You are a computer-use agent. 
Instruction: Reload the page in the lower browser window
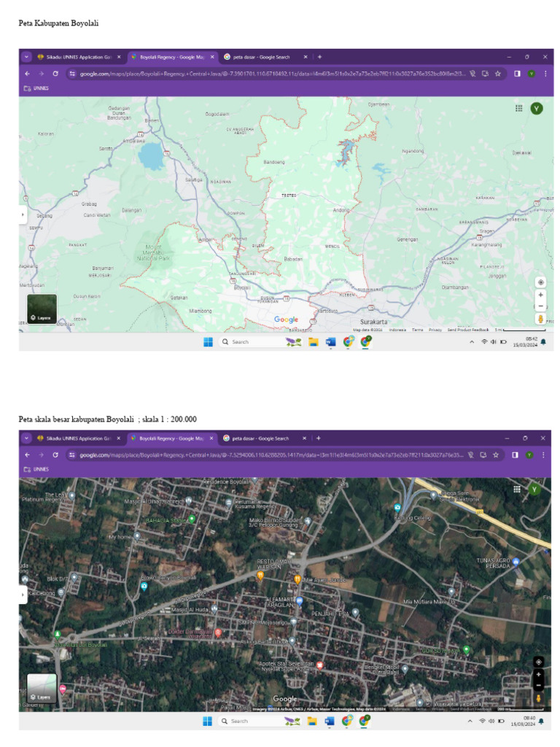[x=55, y=455]
